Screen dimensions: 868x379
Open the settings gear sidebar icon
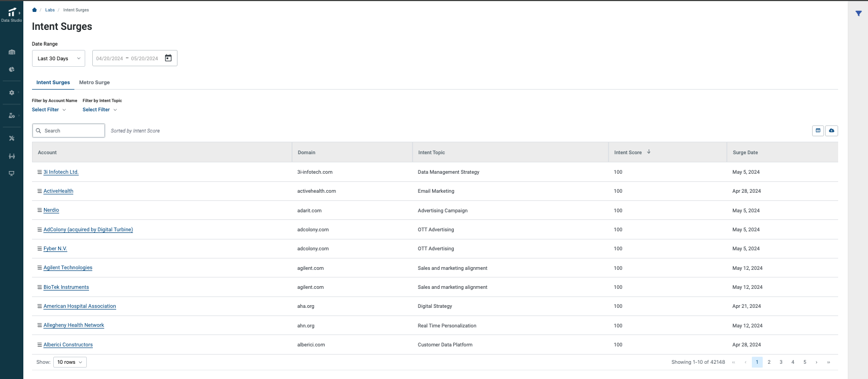pyautogui.click(x=12, y=93)
